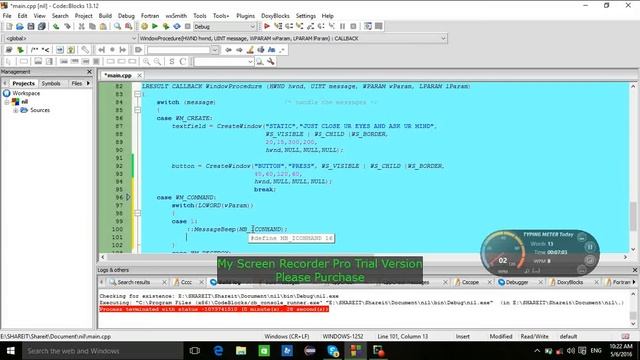Zoom in using the DoxyBlocks zoom-in icon
Viewport: 640px width, 360px height.
[x=147, y=62]
